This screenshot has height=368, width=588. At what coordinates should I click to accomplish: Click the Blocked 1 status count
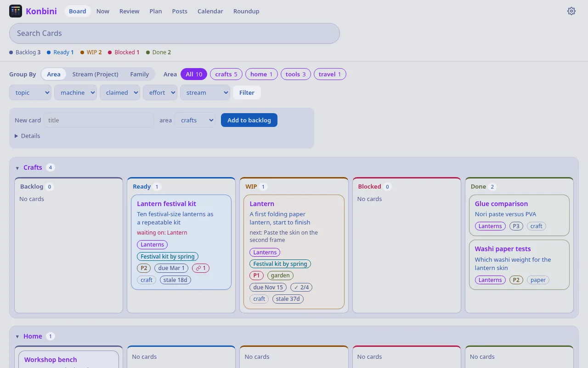124,52
